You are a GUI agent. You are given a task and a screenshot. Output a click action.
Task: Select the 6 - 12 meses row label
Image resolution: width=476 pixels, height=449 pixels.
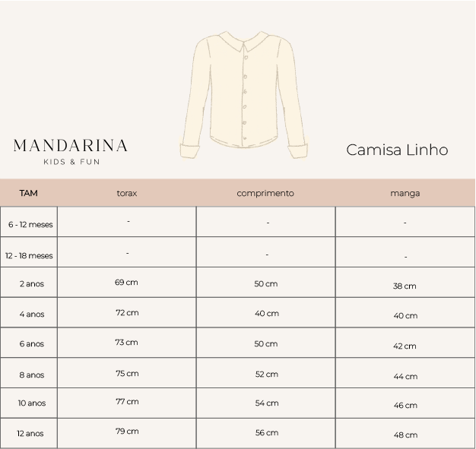(x=30, y=225)
